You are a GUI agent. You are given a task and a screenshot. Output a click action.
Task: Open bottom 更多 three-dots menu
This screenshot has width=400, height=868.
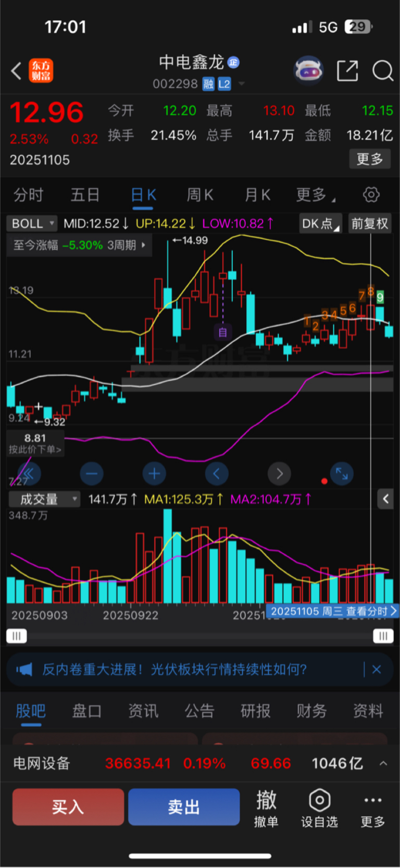[x=373, y=808]
